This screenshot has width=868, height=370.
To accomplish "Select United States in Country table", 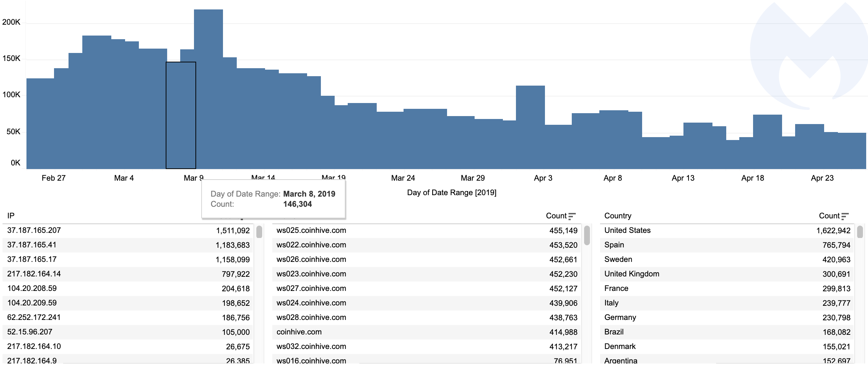I will pos(627,230).
